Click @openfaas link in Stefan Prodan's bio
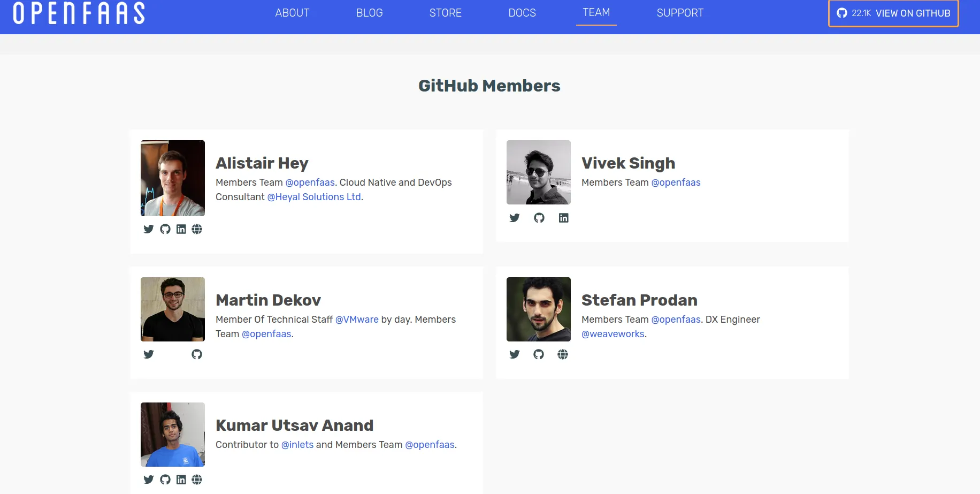 (676, 320)
